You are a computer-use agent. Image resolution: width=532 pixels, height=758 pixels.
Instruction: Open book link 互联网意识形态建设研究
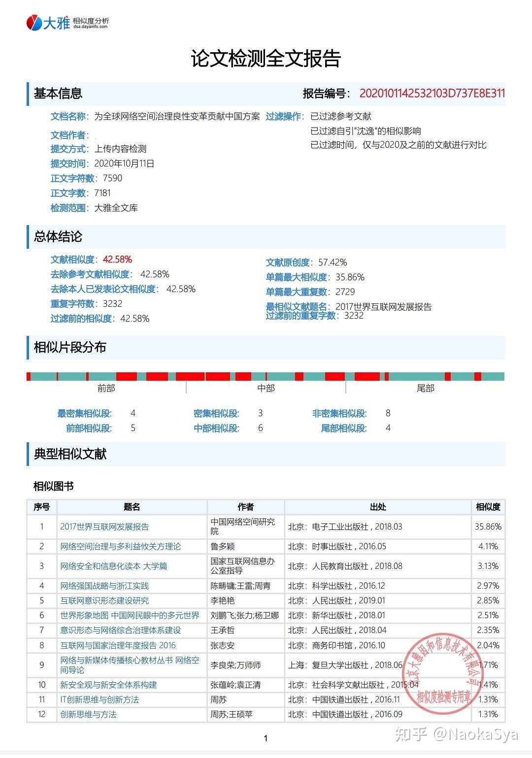(104, 600)
